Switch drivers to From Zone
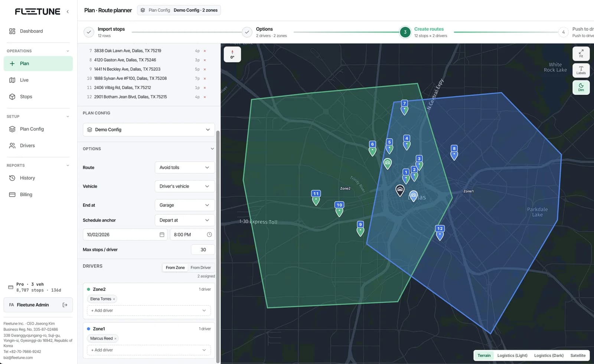Viewport: 594px width, 364px height. (175, 268)
